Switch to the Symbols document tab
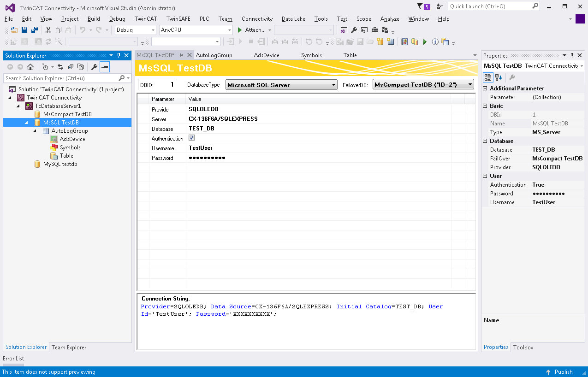 [312, 55]
